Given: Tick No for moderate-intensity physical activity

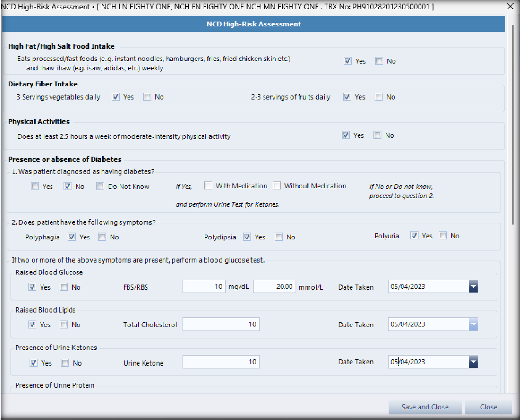Looking at the screenshot, I should [x=377, y=135].
